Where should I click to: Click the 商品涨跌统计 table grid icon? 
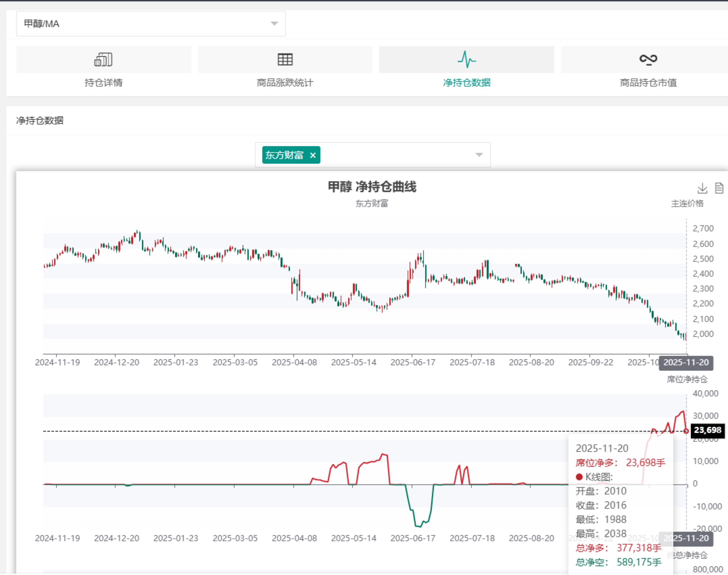pyautogui.click(x=285, y=60)
